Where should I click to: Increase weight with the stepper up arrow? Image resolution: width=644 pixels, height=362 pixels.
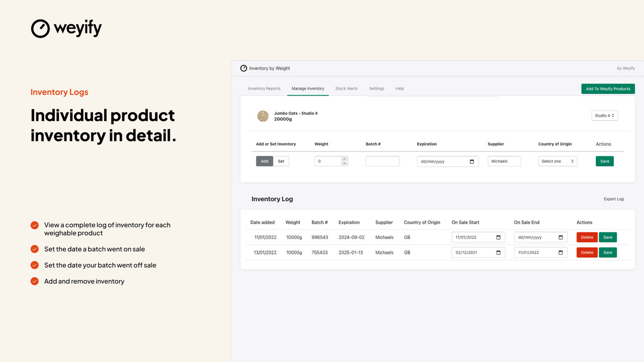tap(345, 159)
